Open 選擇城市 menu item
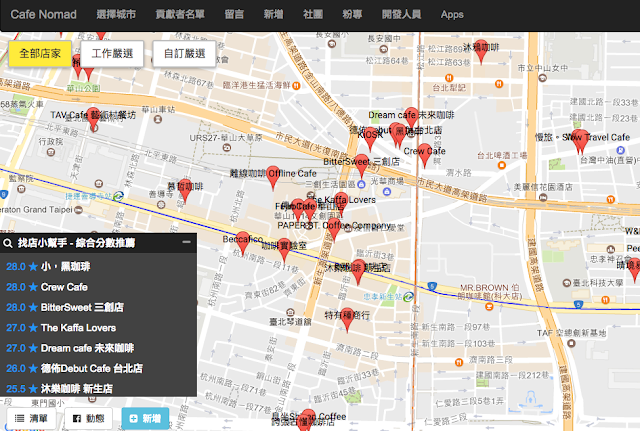640x431 pixels. coord(116,14)
